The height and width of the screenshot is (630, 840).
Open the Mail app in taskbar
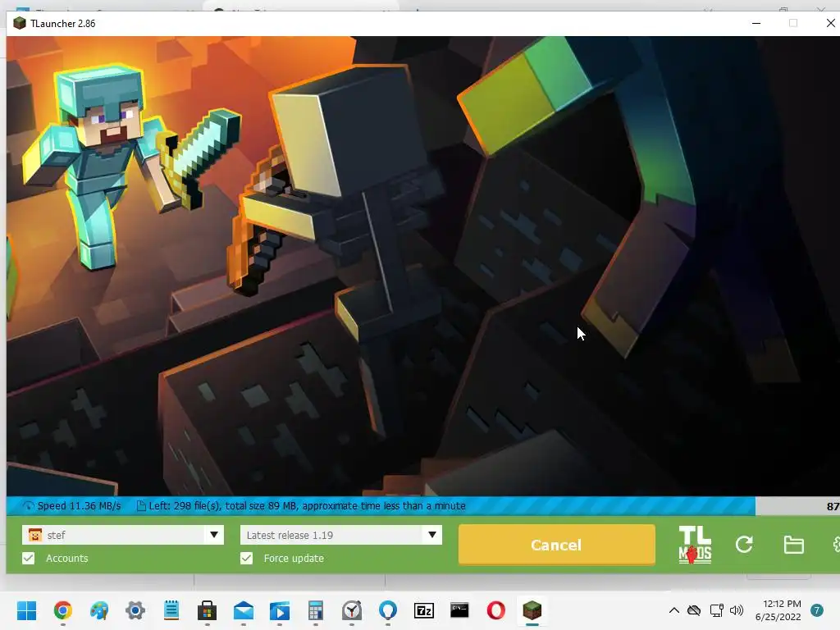[x=243, y=610]
